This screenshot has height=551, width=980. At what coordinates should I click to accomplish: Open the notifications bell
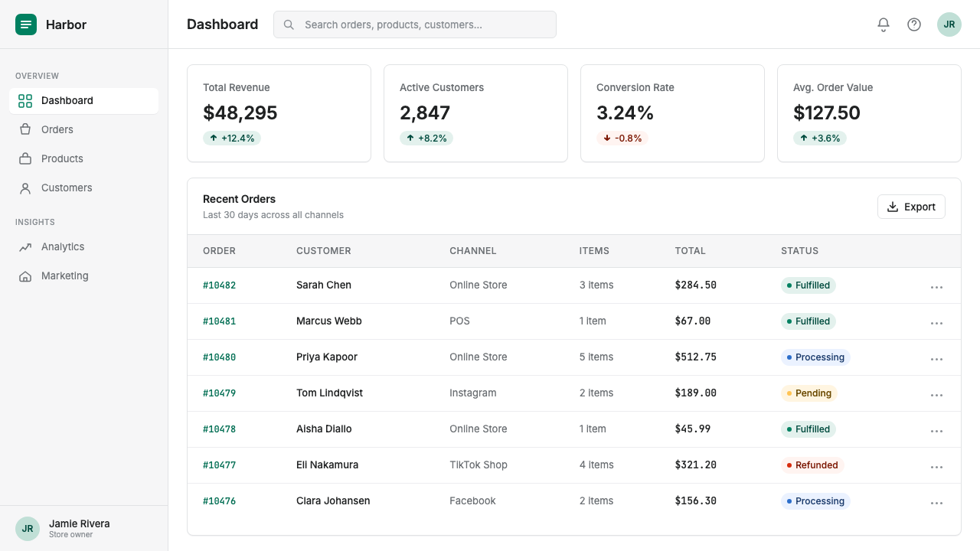pos(884,24)
